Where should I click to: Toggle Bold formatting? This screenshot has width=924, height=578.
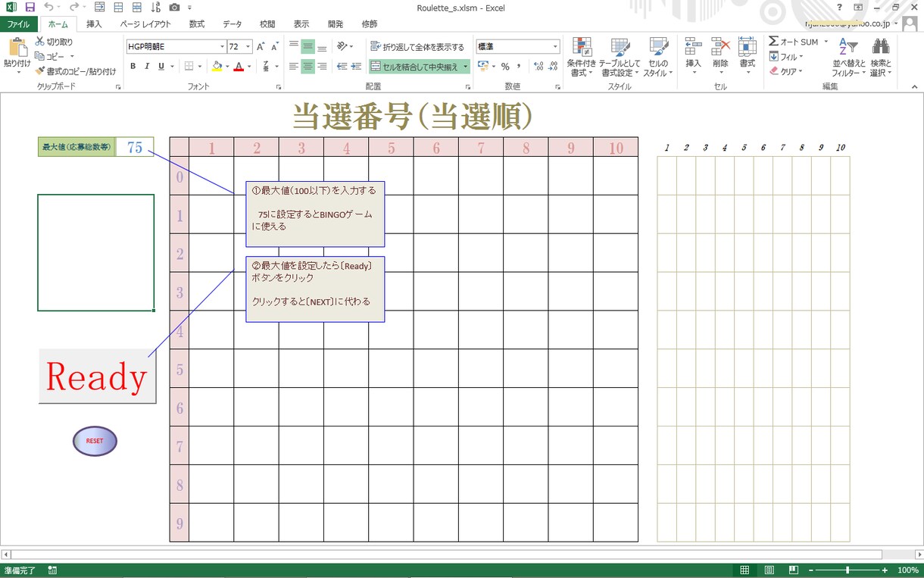(133, 67)
